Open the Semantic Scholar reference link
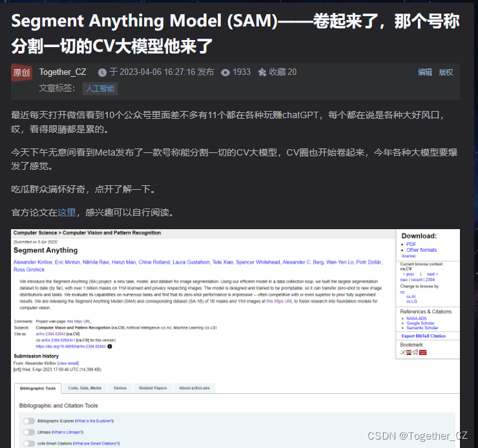Screen dimensions: 478x448 [x=422, y=328]
